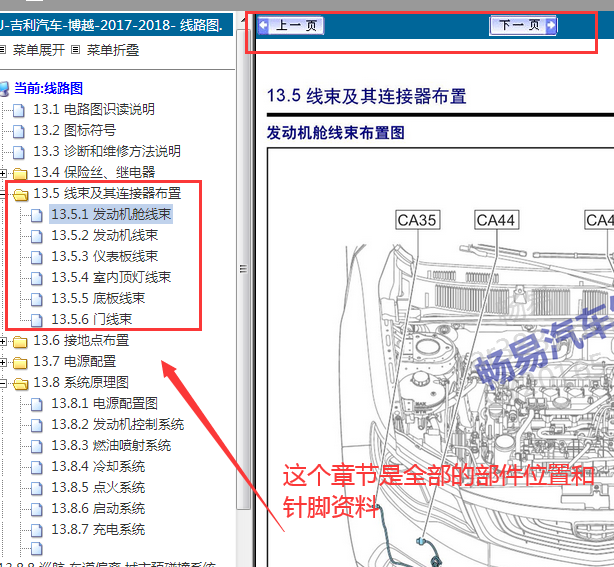The height and width of the screenshot is (567, 614).
Task: Click the 13.5 线束及其连接器布置 page title
Action: (367, 96)
